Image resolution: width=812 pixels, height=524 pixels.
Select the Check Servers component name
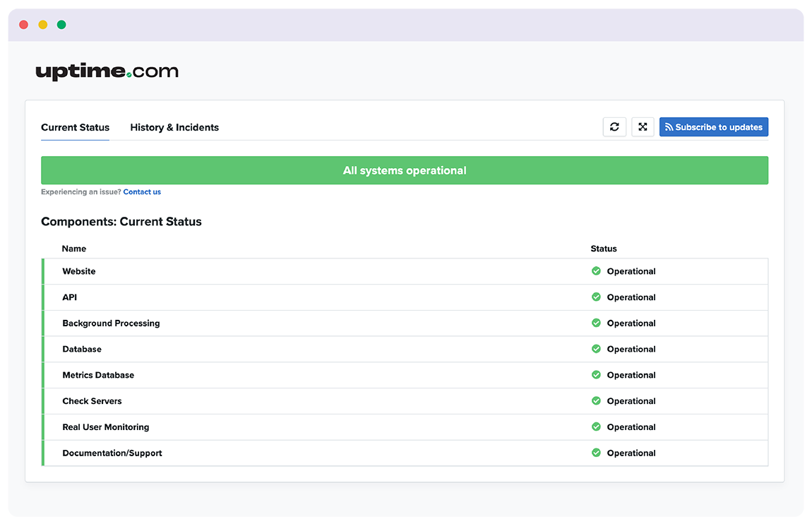pos(92,401)
